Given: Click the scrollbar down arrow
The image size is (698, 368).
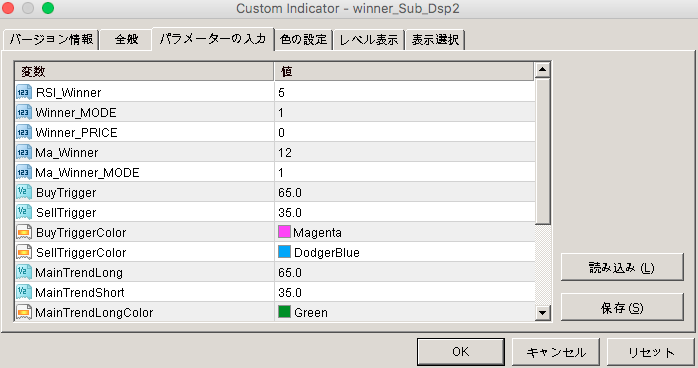Looking at the screenshot, I should [x=542, y=313].
